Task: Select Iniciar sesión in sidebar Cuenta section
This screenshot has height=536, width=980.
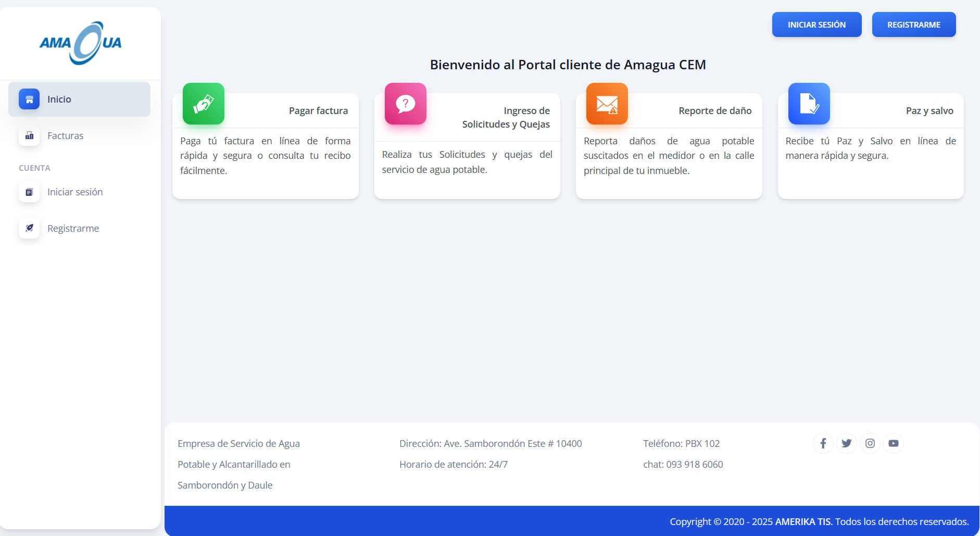Action: pos(74,192)
